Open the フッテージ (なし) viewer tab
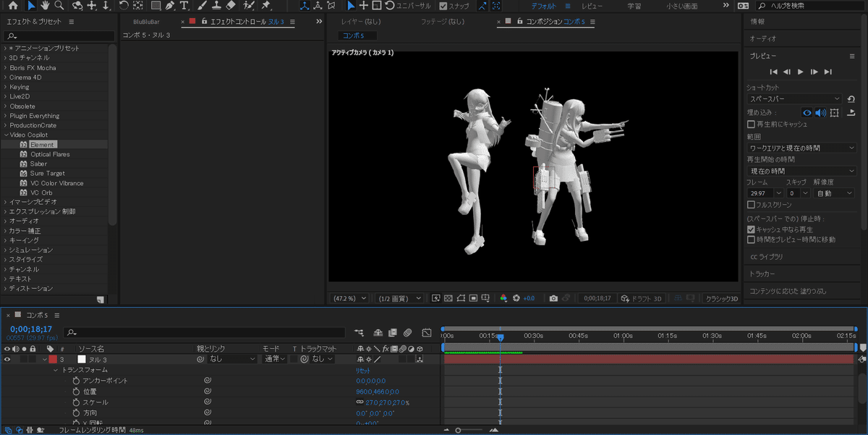The width and height of the screenshot is (868, 435). tap(443, 22)
